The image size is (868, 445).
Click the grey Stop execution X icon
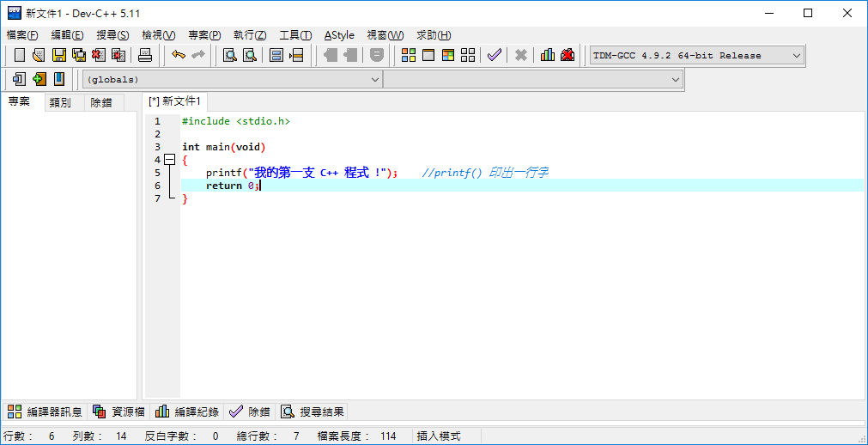(x=521, y=55)
